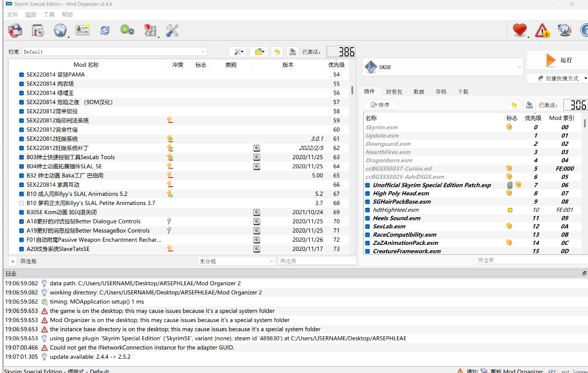Click the red heart endorse icon
The width and height of the screenshot is (588, 373).
pyautogui.click(x=520, y=30)
